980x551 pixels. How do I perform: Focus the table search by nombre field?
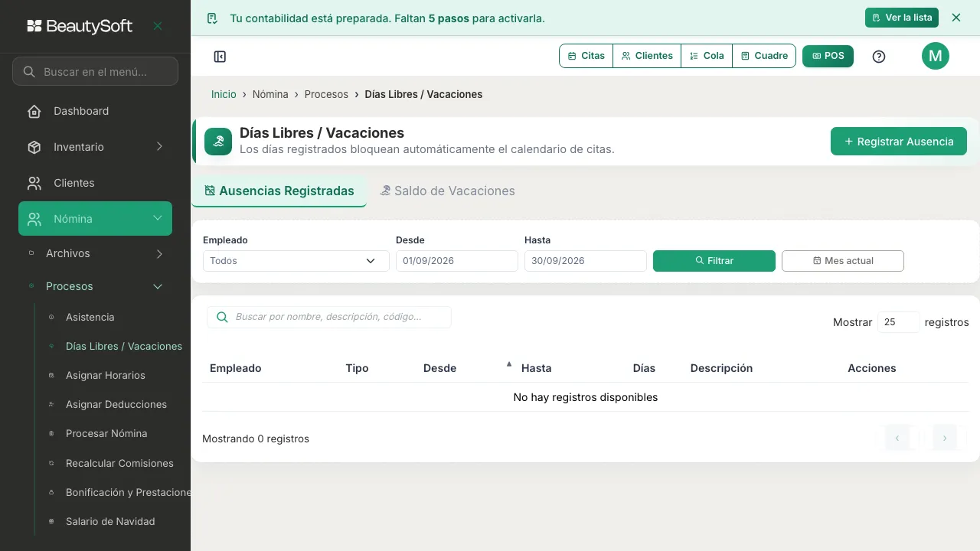point(329,317)
